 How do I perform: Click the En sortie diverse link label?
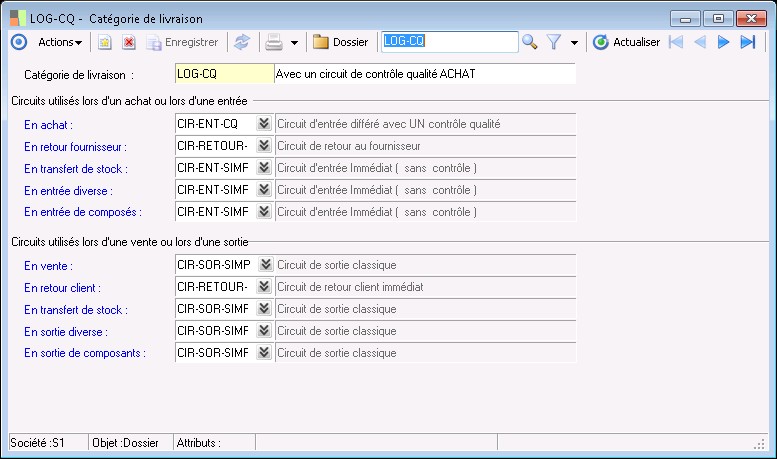[65, 332]
